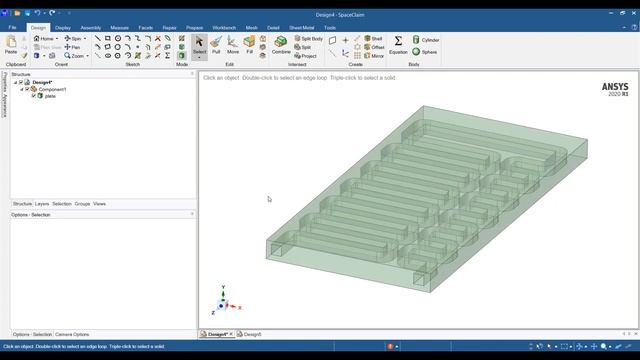Open the Home view dropdown arrow

coord(57,39)
